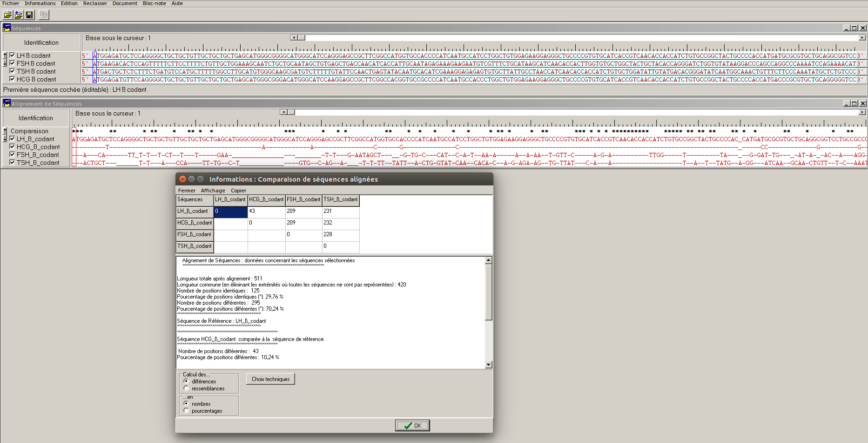Move sequence down in Alignement panel

point(5,139)
